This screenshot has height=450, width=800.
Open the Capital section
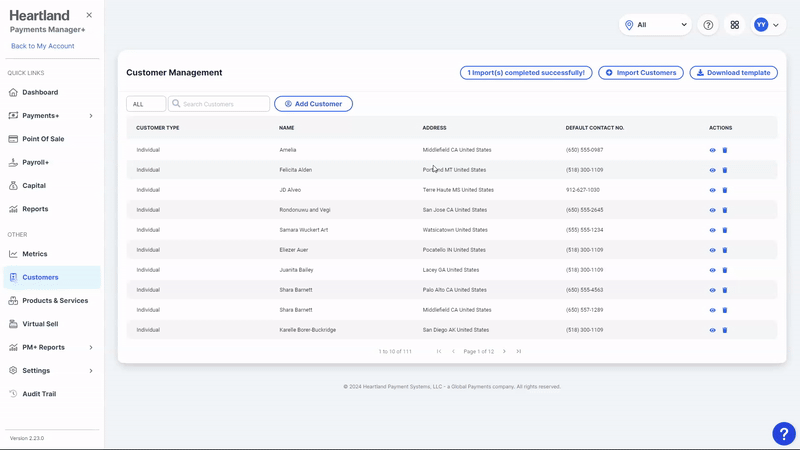coord(34,186)
